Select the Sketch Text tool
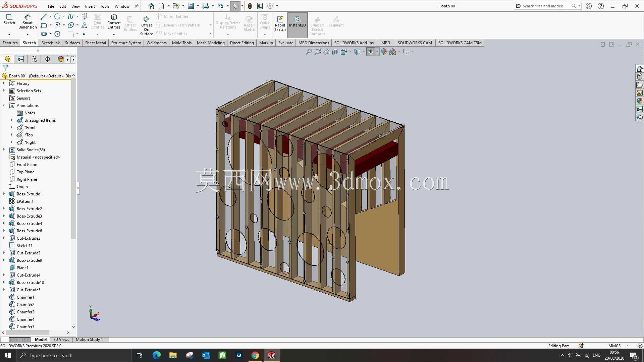The height and width of the screenshot is (362, 644). tap(84, 25)
